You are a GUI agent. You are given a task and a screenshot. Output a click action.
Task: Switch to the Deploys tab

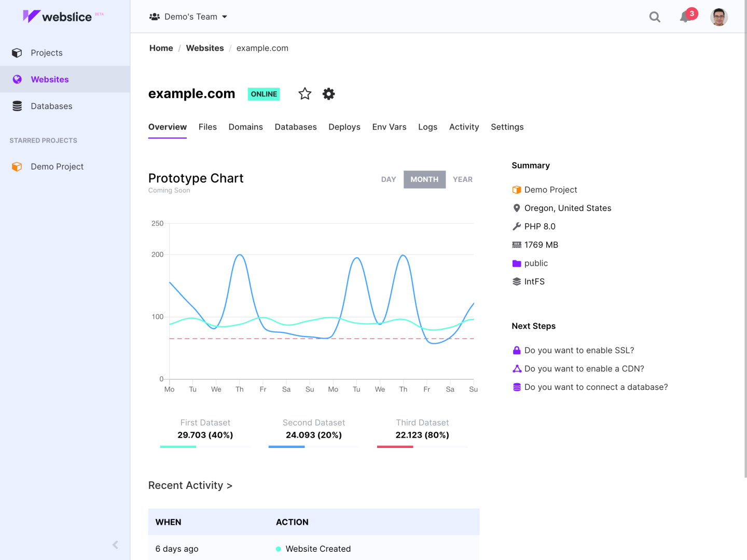click(344, 127)
